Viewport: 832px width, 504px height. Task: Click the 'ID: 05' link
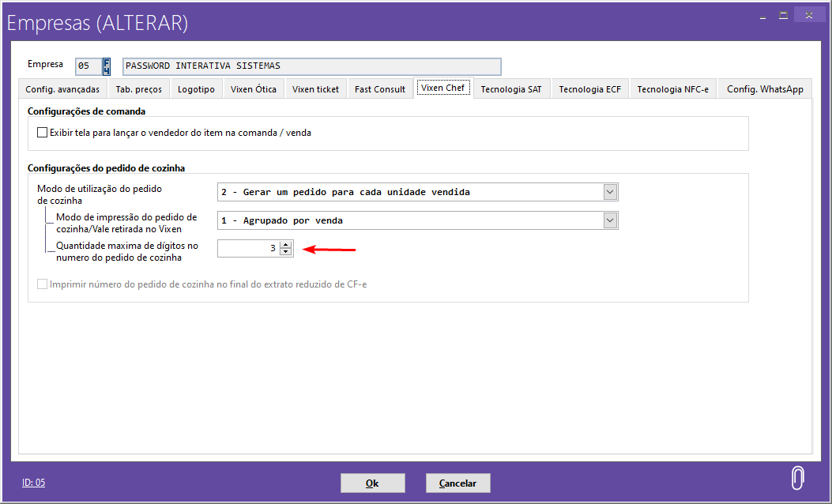coord(33,482)
